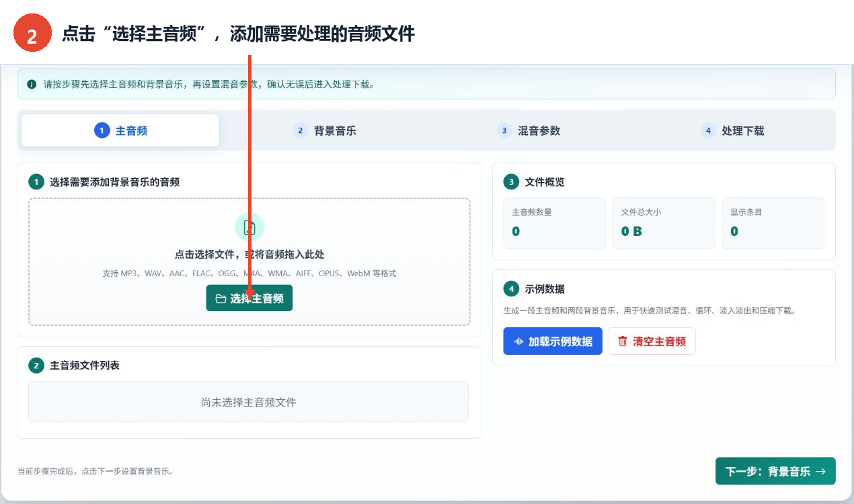Click the 尚未选择主音频文件 placeholder
Viewport: 854px width, 504px height.
coord(248,403)
